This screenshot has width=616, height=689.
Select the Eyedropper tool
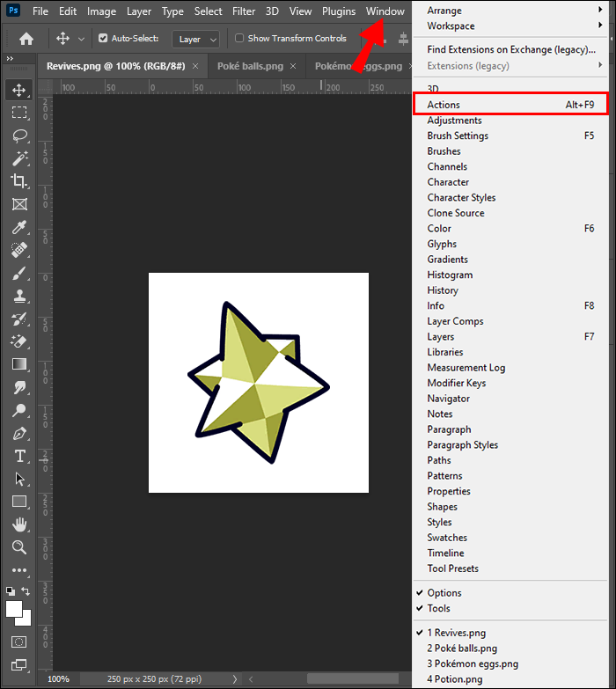pos(18,227)
